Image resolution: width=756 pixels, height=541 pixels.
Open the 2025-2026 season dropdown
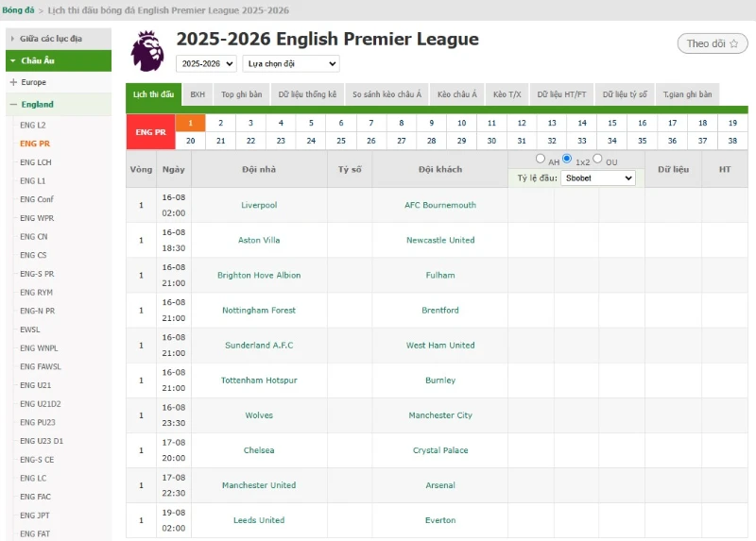point(206,63)
